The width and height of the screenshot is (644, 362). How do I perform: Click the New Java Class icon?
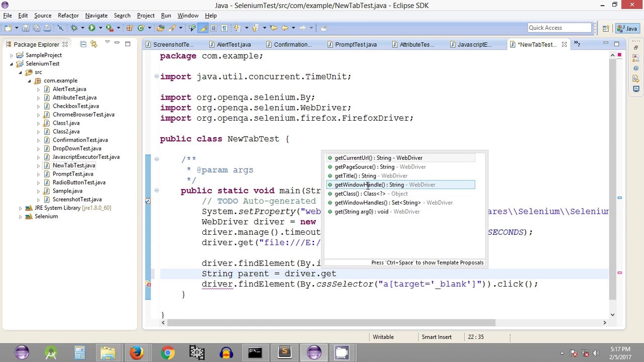(x=141, y=28)
